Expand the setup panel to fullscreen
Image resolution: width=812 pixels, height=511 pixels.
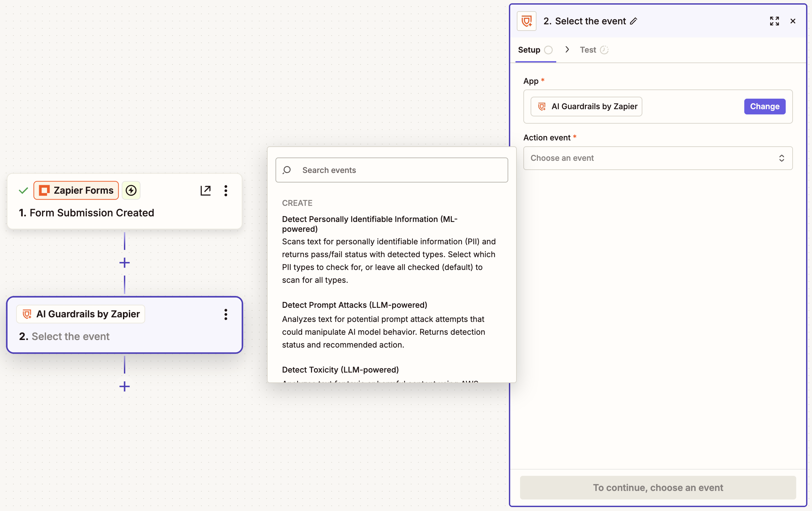pyautogui.click(x=775, y=21)
